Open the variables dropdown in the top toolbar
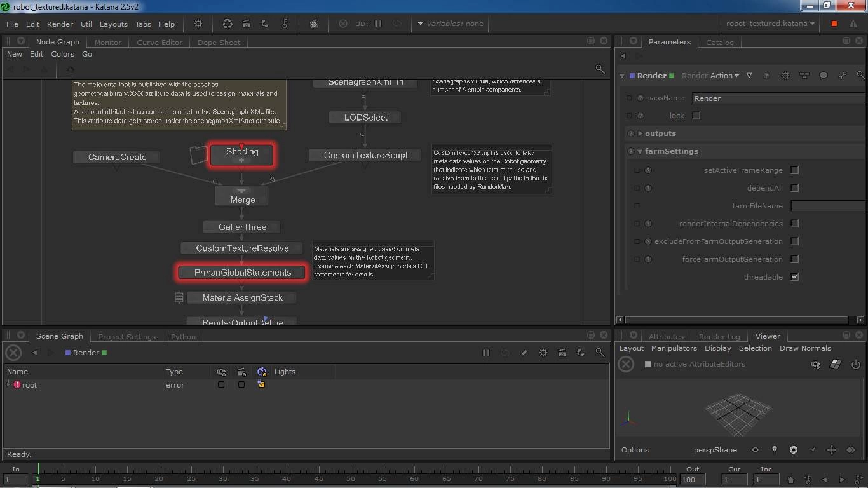Screen dimensions: 868x488 click(x=451, y=24)
